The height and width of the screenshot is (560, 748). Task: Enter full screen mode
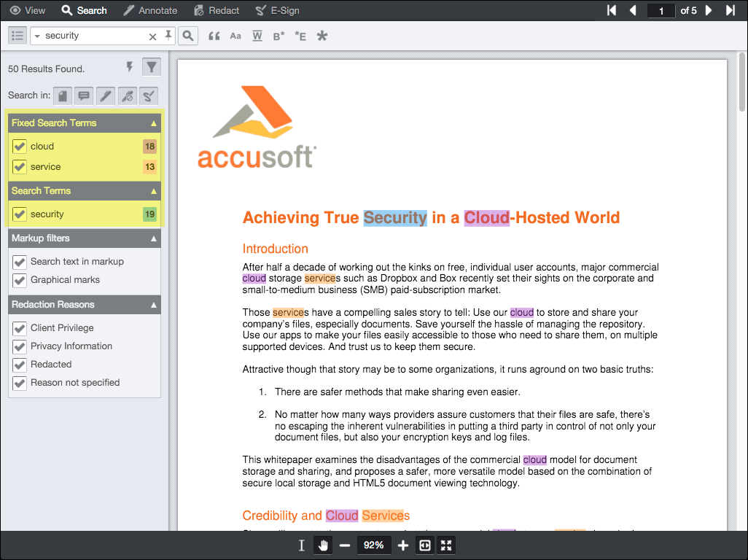coord(446,545)
